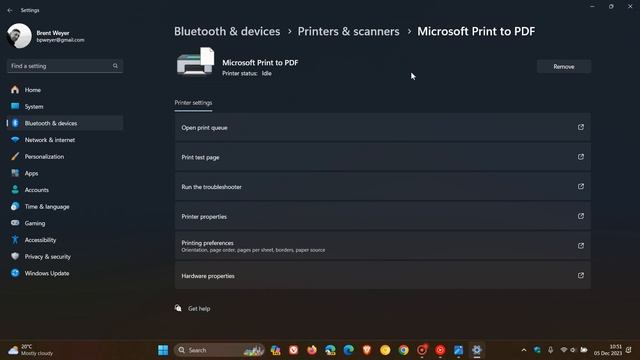Open the Home settings page
Screen dimensions: 640x360
tap(64, 90)
